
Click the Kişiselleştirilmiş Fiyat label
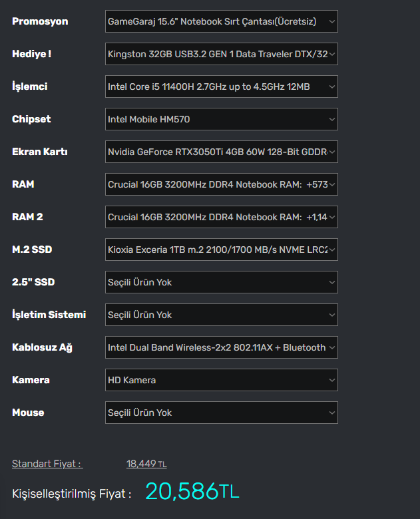pyautogui.click(x=71, y=494)
